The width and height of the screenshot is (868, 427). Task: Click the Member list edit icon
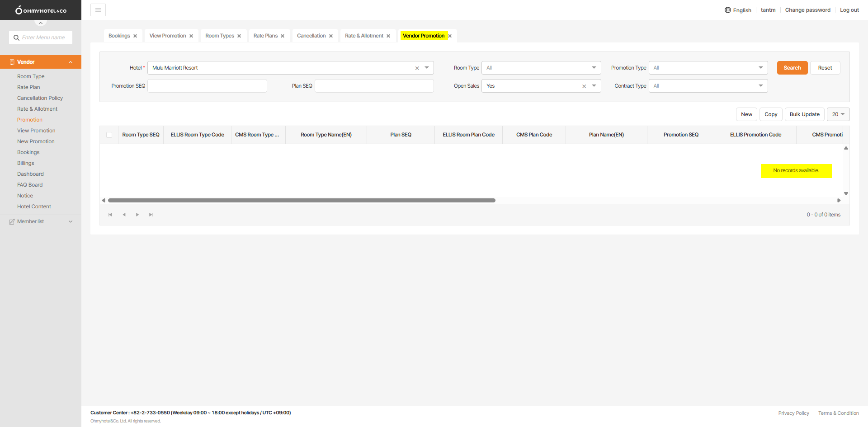pos(12,222)
